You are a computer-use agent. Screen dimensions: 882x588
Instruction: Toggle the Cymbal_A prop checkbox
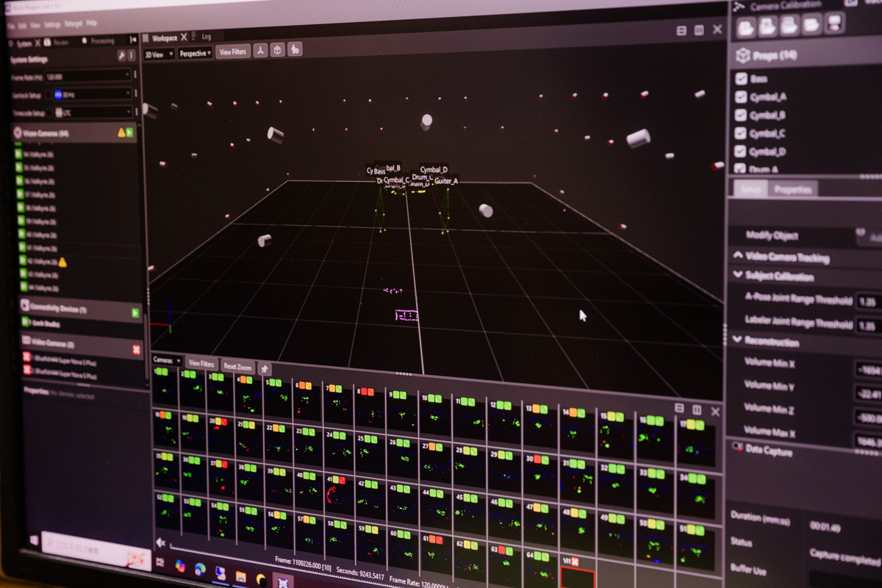(741, 96)
